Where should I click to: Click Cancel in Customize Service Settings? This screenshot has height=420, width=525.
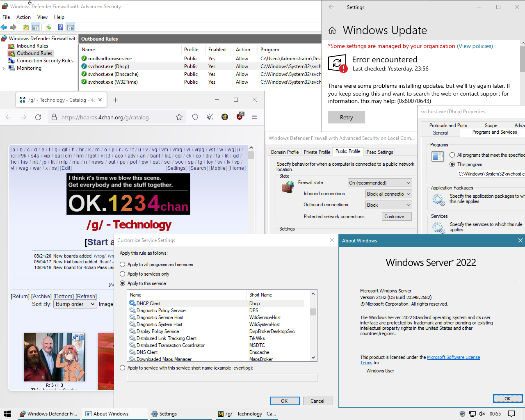pos(317,401)
